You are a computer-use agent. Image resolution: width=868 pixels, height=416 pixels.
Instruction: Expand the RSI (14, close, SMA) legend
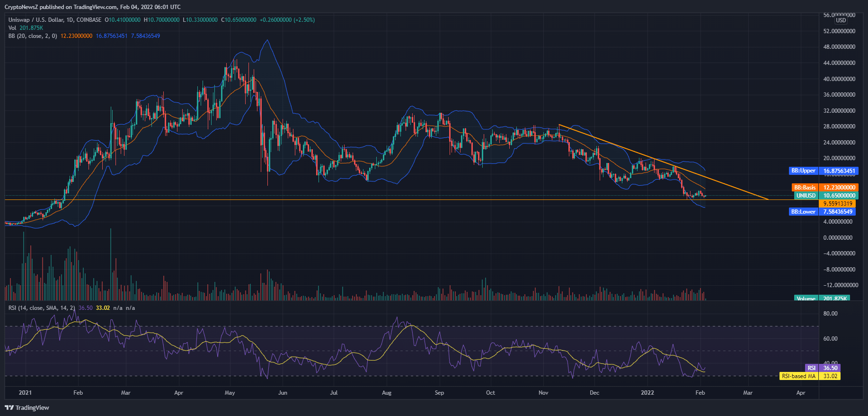coord(41,308)
